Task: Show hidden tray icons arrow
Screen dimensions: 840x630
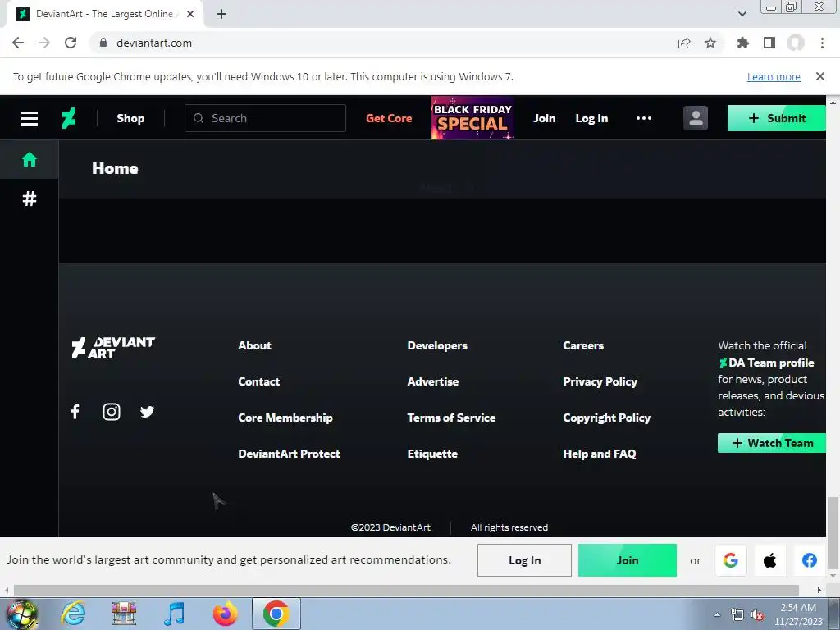Action: (x=717, y=614)
